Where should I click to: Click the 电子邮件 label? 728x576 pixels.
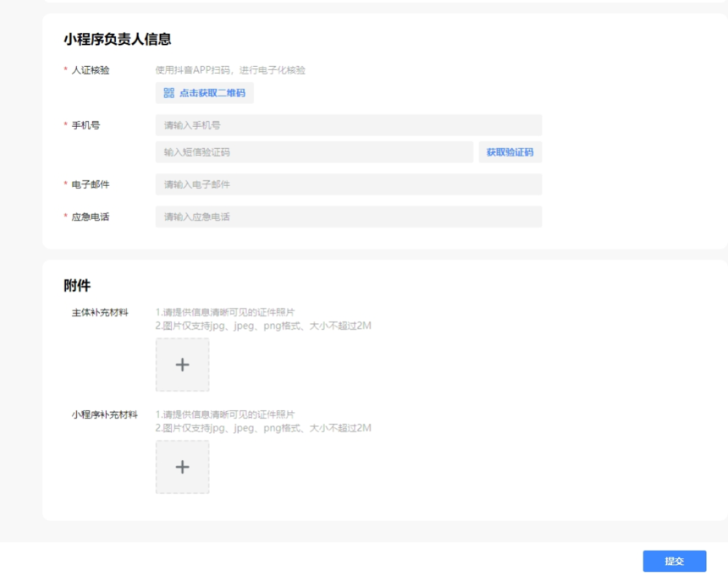click(x=91, y=184)
